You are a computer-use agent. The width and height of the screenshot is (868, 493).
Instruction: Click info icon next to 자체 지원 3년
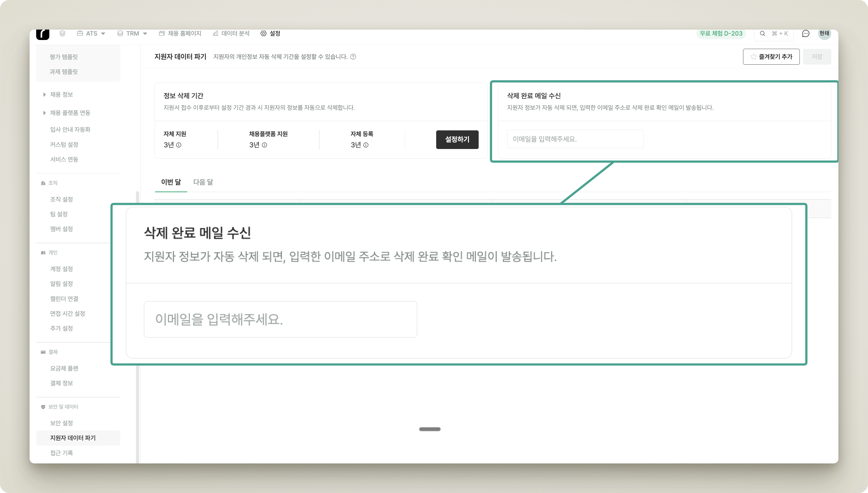179,145
